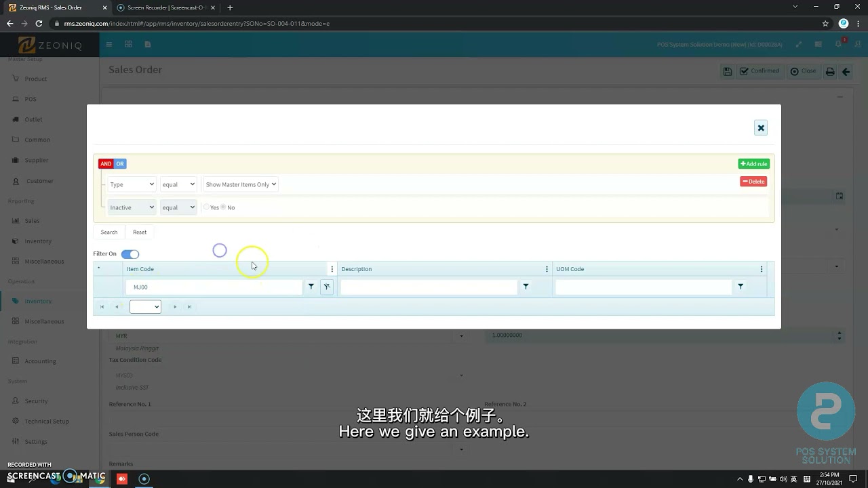This screenshot has height=488, width=868.
Task: Go to first page of results
Action: (x=102, y=307)
